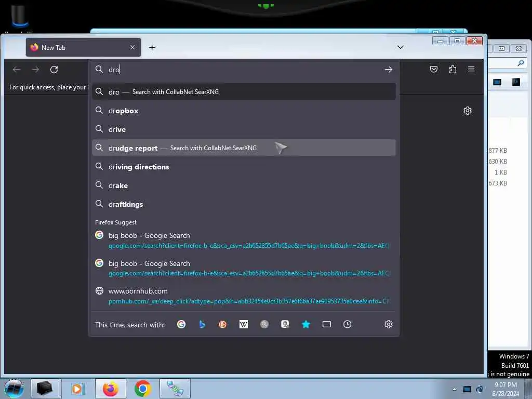Pick the gray magnifier search engine icon
532x399 pixels.
264,324
